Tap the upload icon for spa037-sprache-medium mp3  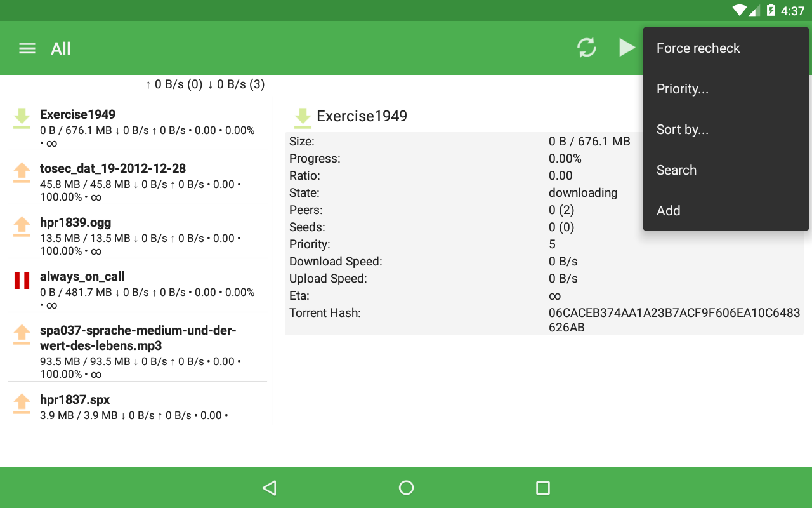point(22,335)
